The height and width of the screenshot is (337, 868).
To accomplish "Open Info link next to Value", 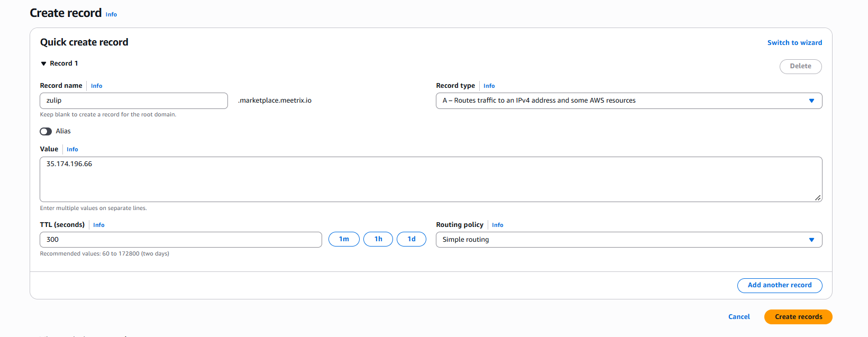I will [x=72, y=150].
